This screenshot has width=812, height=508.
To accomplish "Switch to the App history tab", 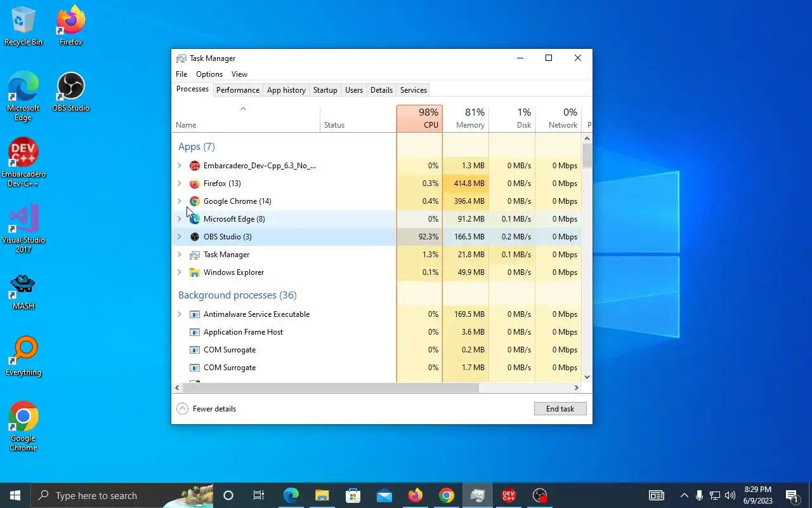I will [286, 90].
